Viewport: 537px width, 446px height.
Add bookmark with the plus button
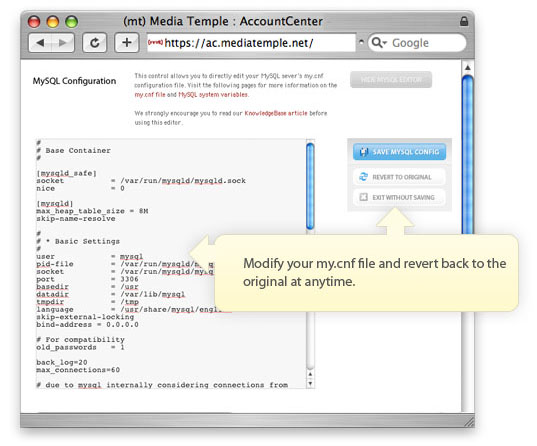pyautogui.click(x=127, y=43)
